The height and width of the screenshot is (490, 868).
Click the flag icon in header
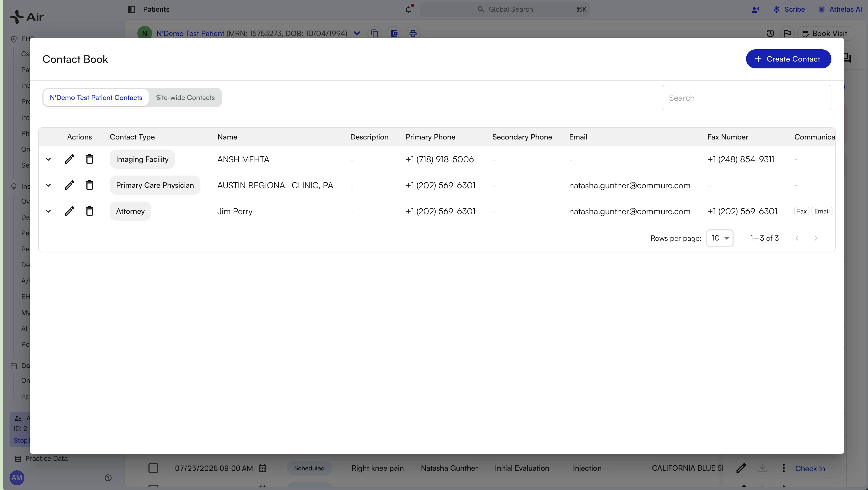coord(787,33)
